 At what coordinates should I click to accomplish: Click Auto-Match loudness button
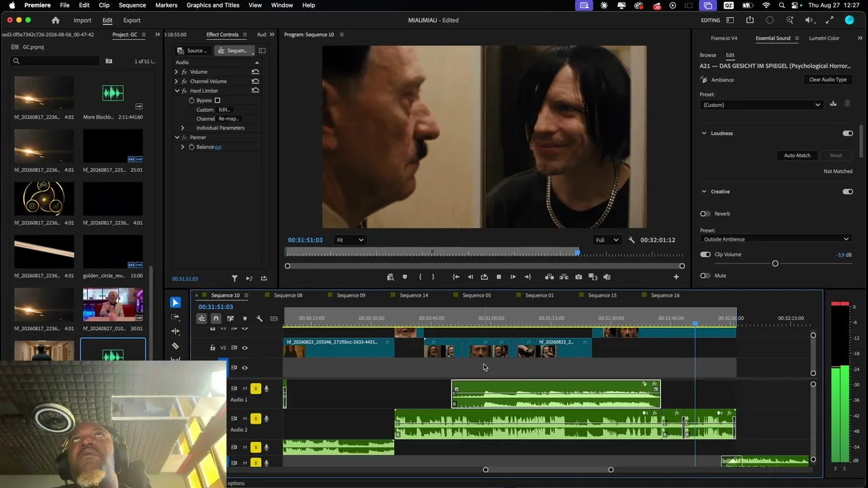pos(797,156)
